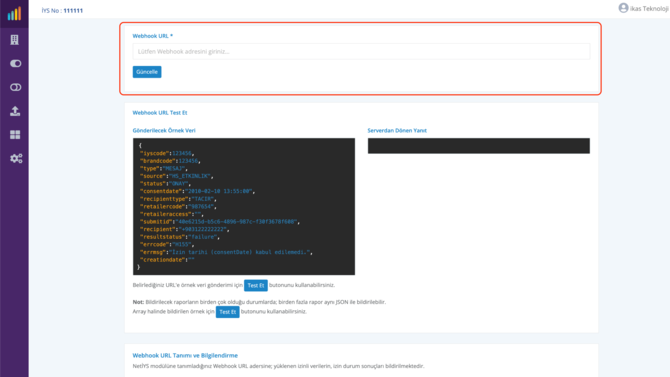Click the "recipient" phone number line

coord(185,229)
